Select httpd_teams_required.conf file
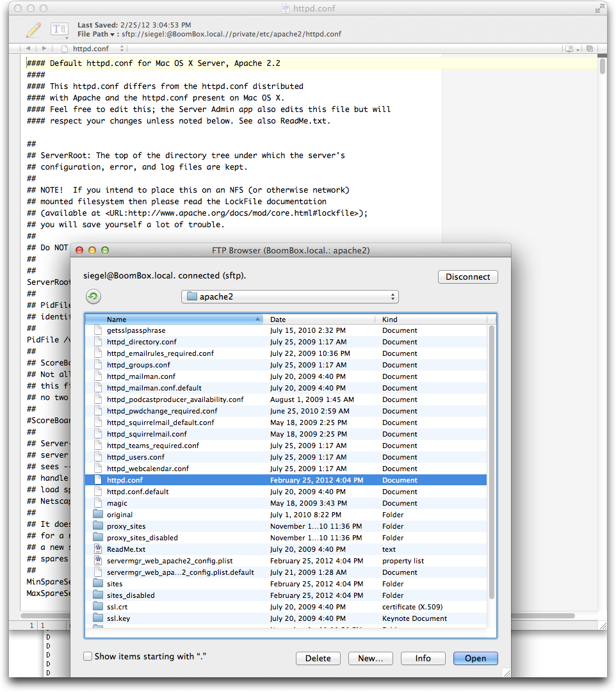 [286, 446]
